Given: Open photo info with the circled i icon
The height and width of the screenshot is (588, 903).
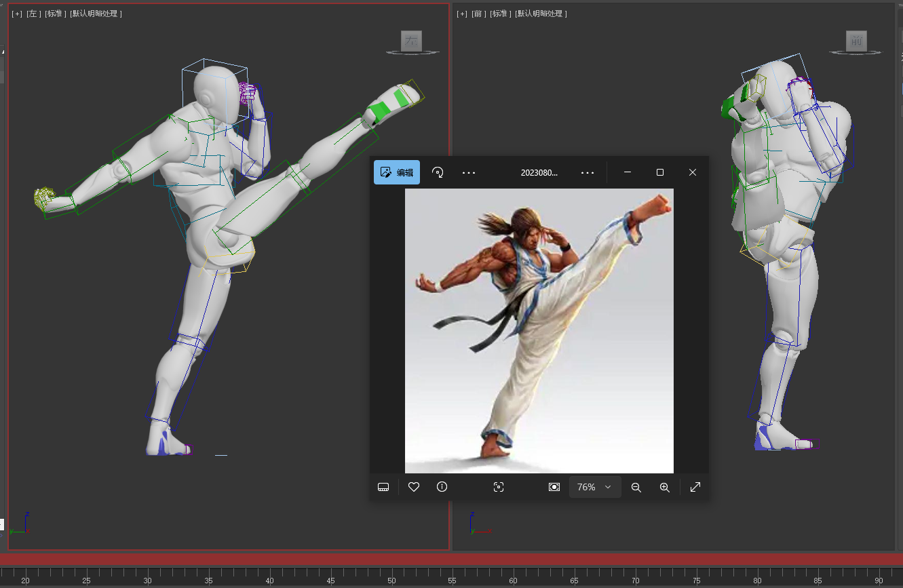Looking at the screenshot, I should (442, 487).
